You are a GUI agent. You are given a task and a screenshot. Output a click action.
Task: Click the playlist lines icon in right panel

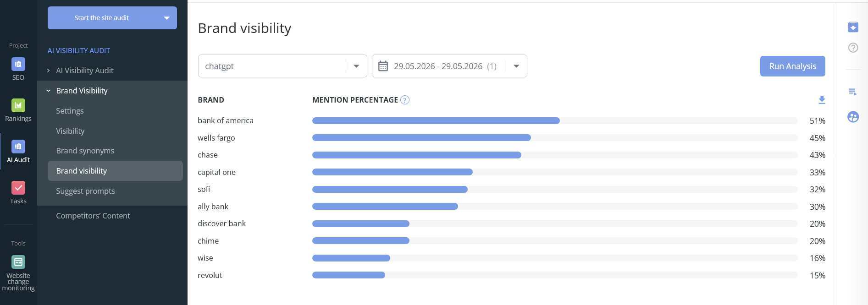tap(853, 92)
